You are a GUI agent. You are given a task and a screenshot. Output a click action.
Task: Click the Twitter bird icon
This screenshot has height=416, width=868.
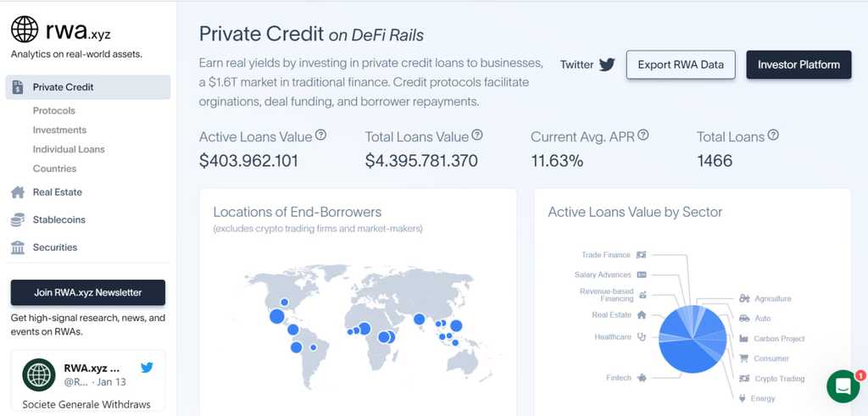(x=607, y=64)
